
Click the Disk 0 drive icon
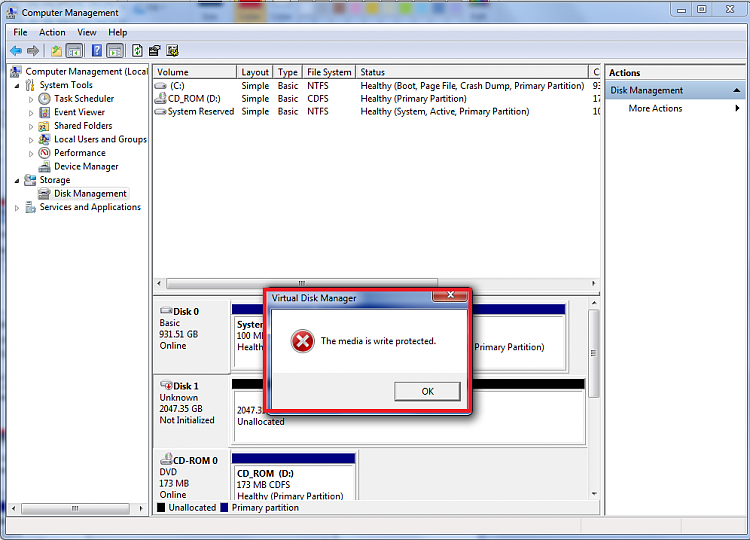(166, 310)
